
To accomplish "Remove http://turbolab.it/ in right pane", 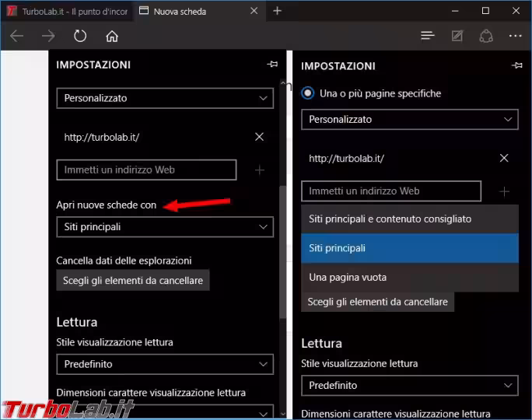I will (504, 158).
